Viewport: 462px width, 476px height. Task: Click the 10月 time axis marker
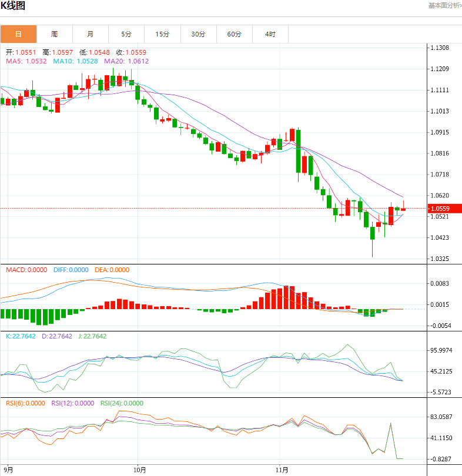[140, 470]
